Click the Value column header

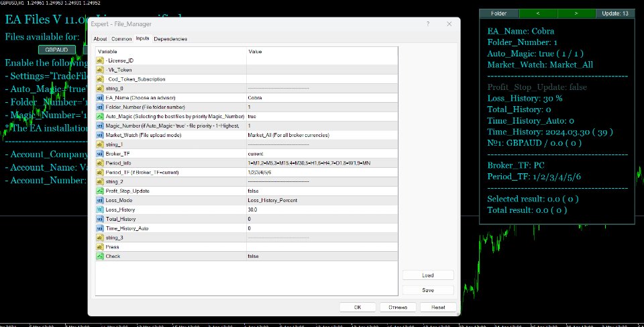[322, 52]
